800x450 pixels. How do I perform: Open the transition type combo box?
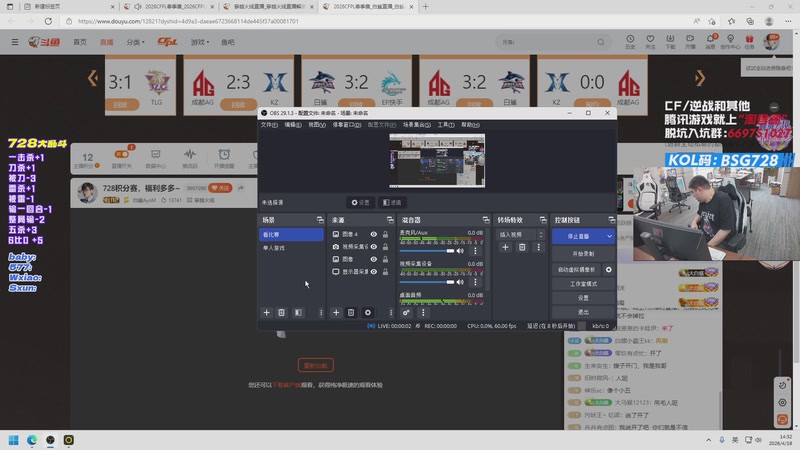pyautogui.click(x=520, y=235)
